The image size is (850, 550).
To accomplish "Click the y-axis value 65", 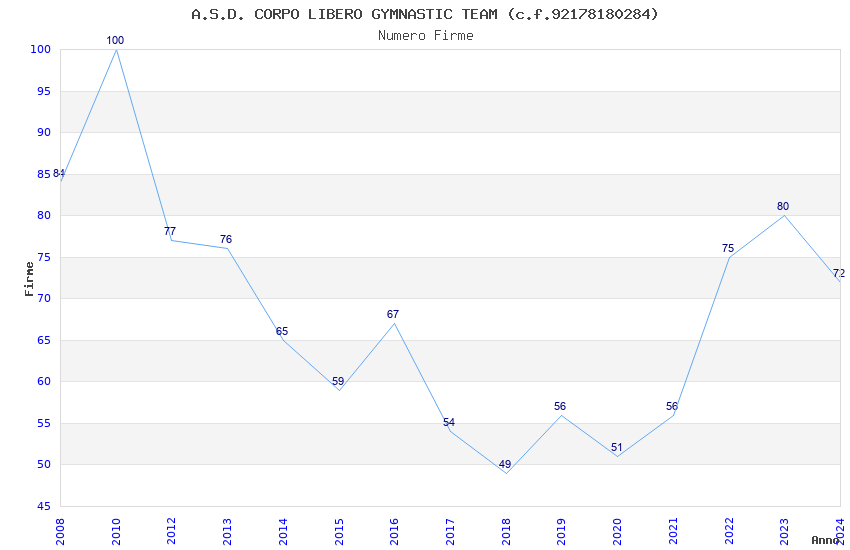I will tap(44, 340).
